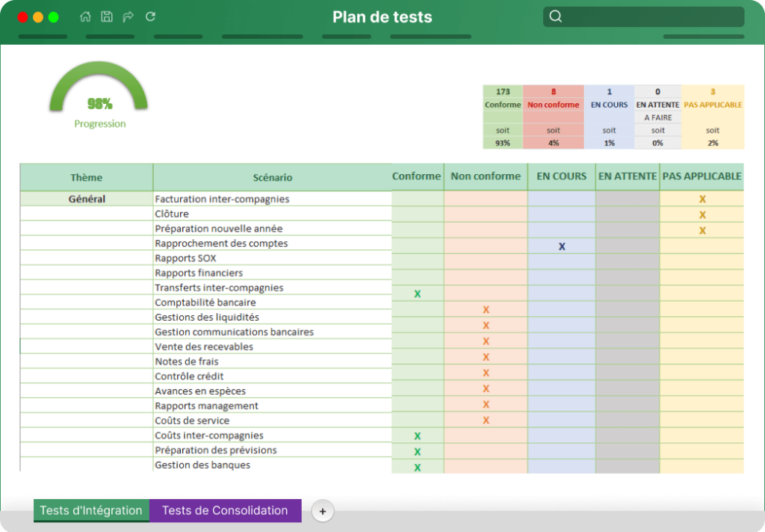Select the PAS APPLICABLE table column header
The image size is (765, 532).
click(x=702, y=176)
